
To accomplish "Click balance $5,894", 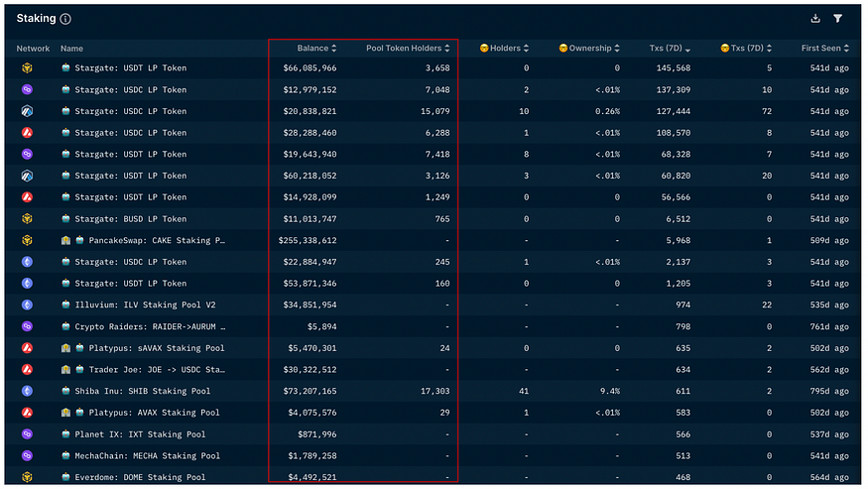I will pos(321,326).
